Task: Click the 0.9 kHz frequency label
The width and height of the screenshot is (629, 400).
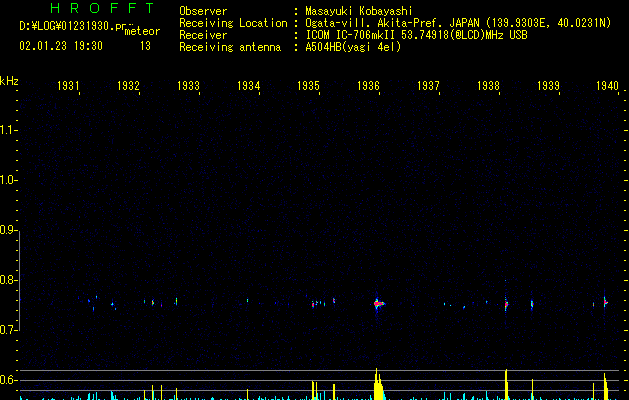Action: pyautogui.click(x=7, y=230)
